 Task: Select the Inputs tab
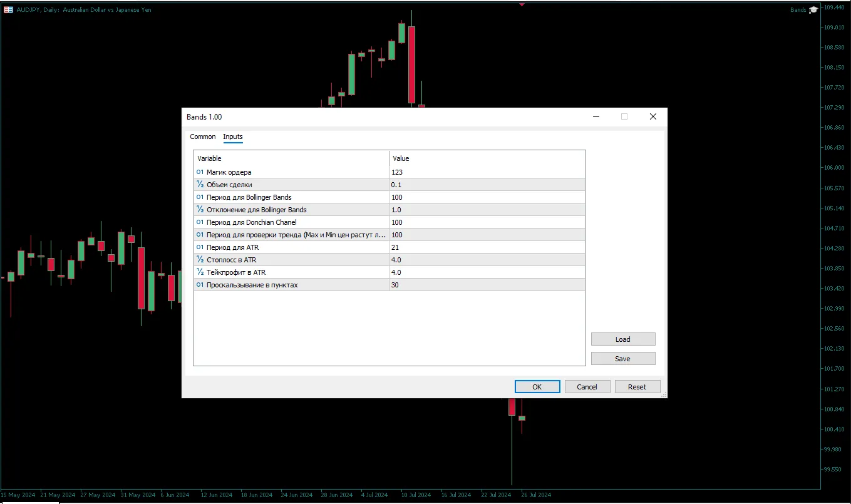pos(233,136)
